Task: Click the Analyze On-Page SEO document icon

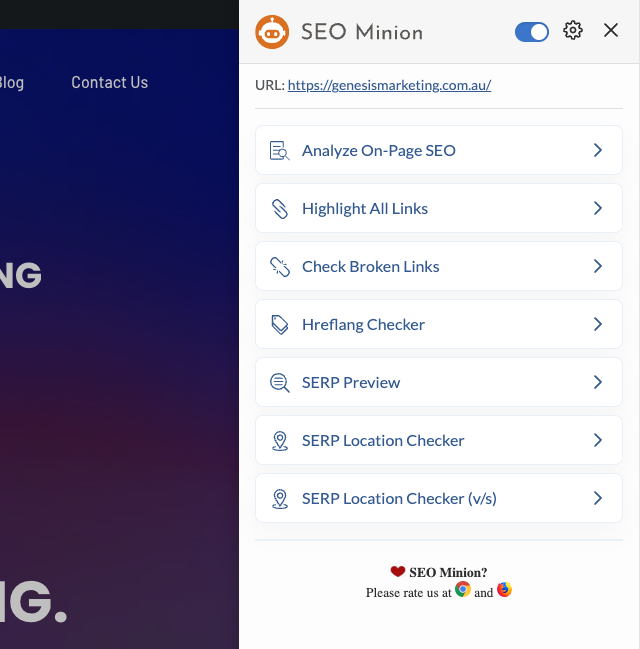Action: (279, 150)
